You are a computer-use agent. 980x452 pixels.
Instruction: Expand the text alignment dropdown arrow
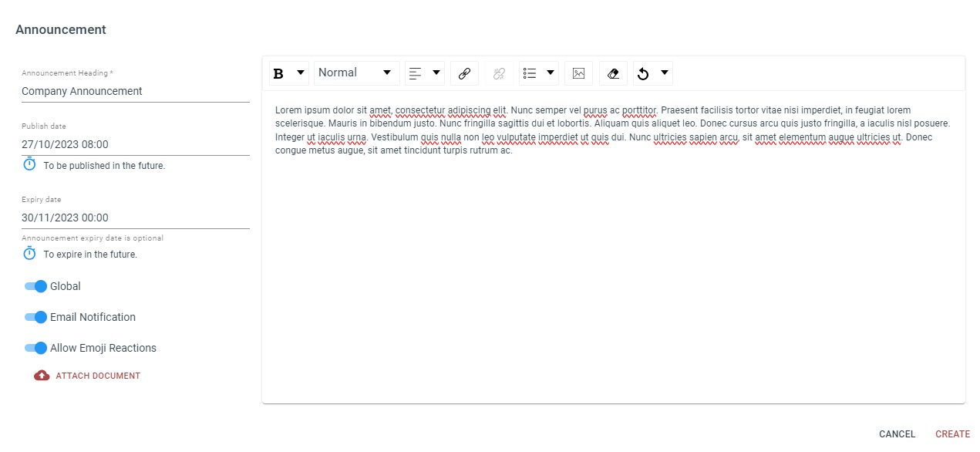click(436, 73)
